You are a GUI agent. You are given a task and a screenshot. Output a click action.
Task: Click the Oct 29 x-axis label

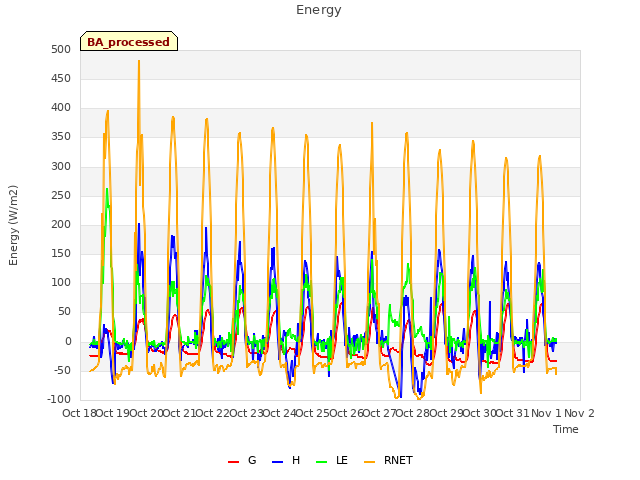pyautogui.click(x=446, y=413)
